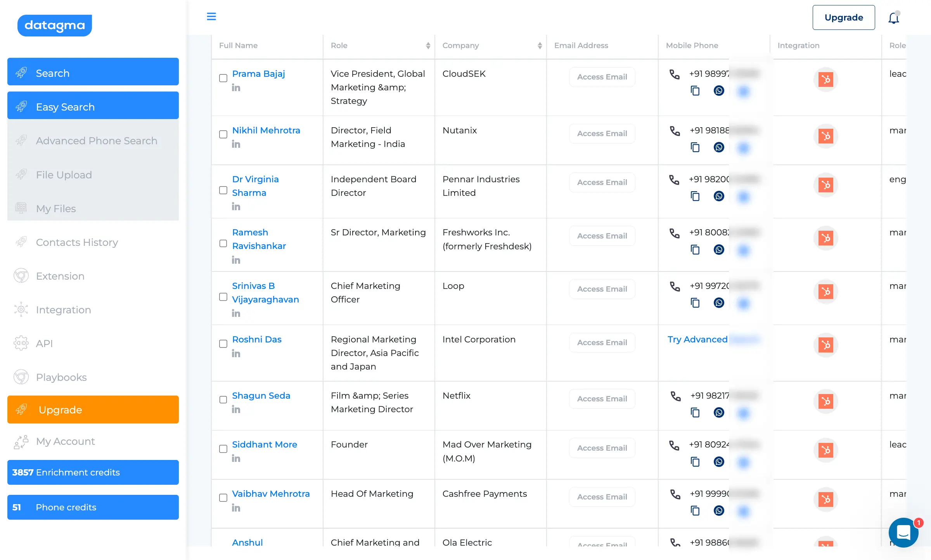
Task: Click the Upgrade button in top bar
Action: [843, 17]
